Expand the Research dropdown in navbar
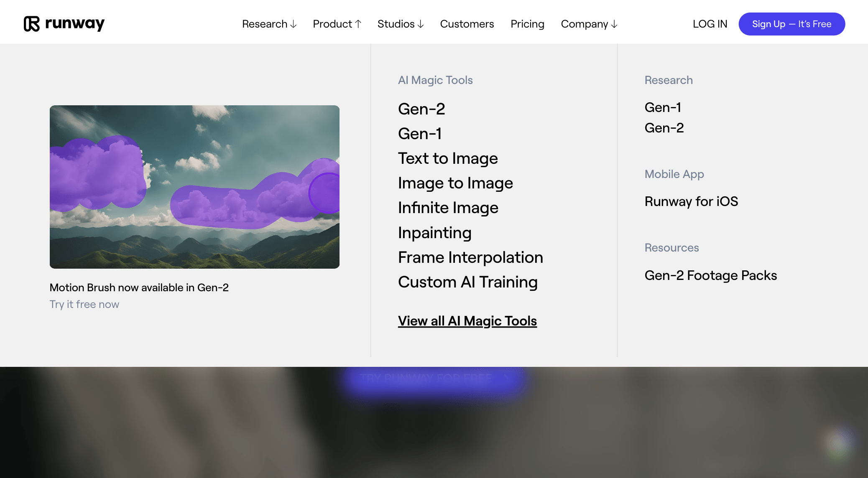Image resolution: width=868 pixels, height=478 pixels. click(x=269, y=24)
